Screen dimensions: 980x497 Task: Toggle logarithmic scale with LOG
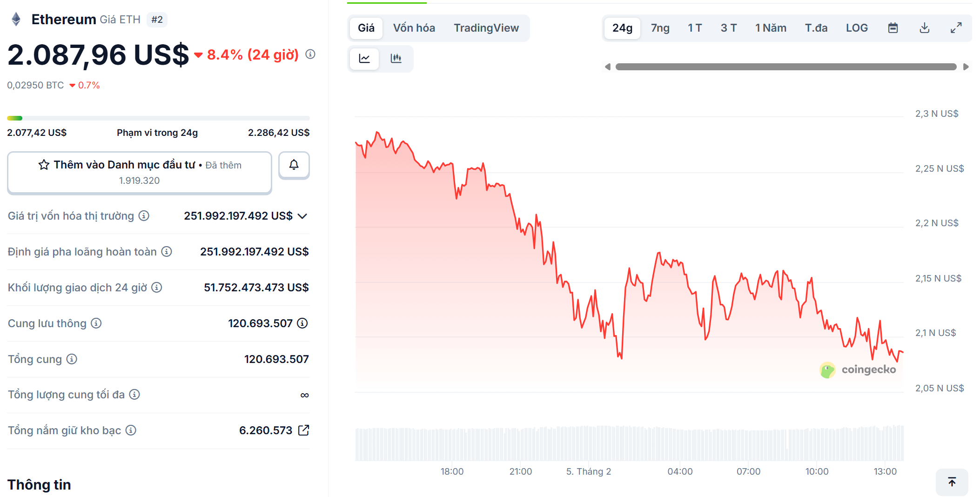pos(857,27)
